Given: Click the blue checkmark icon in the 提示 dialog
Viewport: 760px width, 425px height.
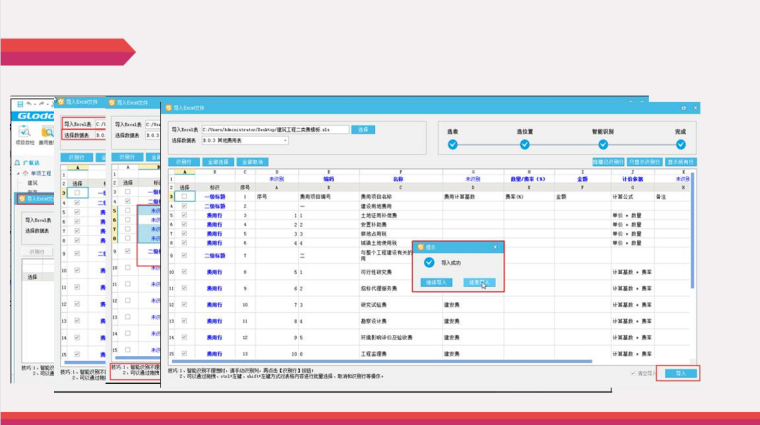Looking at the screenshot, I should [429, 262].
